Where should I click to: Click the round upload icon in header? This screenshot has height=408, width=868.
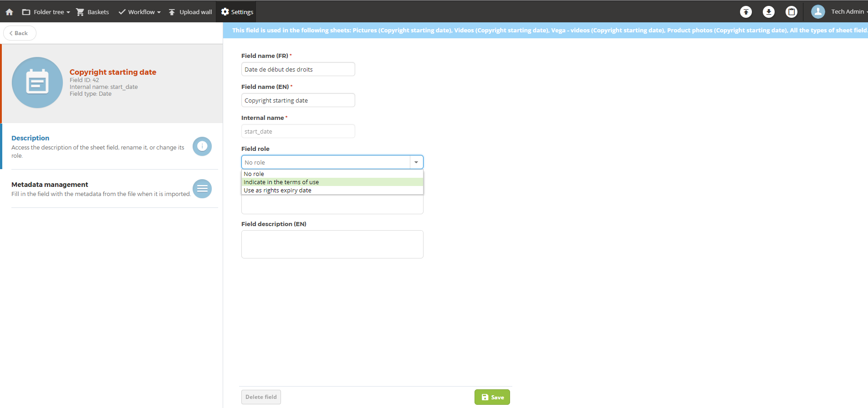click(x=745, y=12)
